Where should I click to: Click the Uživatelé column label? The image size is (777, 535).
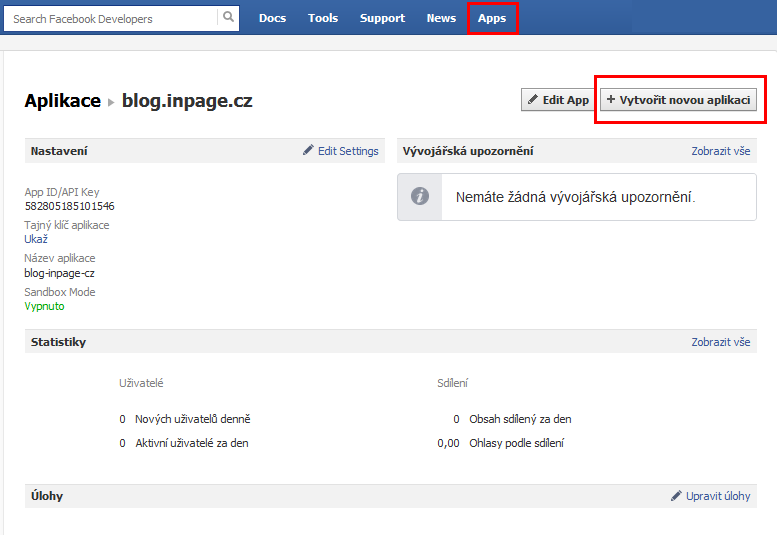[141, 383]
